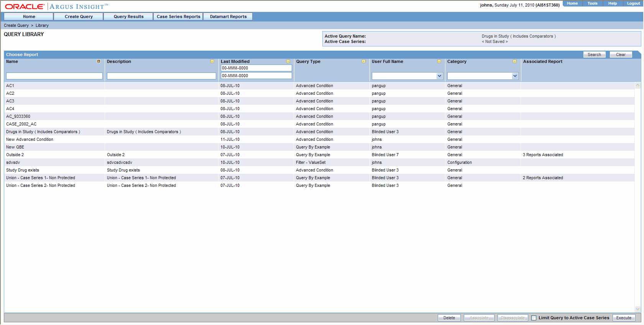The height and width of the screenshot is (325, 644).
Task: Click the sort icon in the Query Type header
Action: coord(363,61)
